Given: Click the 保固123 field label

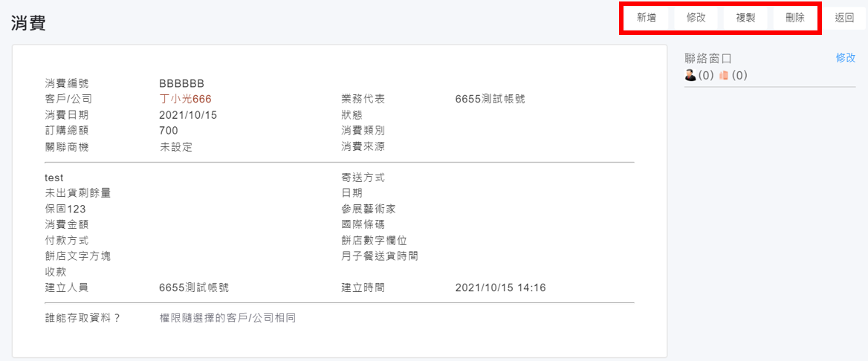Looking at the screenshot, I should tap(65, 209).
